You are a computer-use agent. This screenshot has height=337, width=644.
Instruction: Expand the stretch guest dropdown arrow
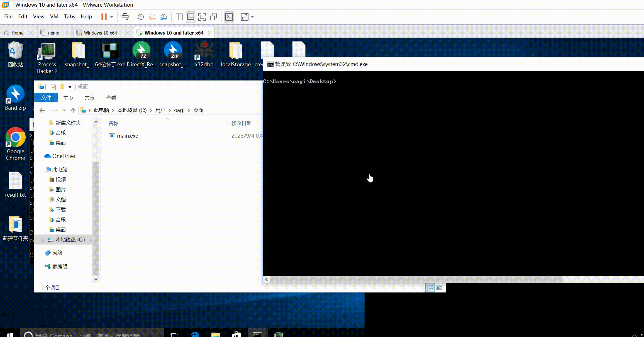pos(252,17)
